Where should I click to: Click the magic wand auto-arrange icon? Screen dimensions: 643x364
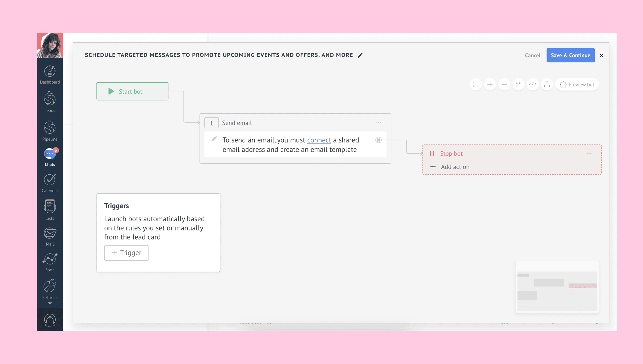click(518, 85)
